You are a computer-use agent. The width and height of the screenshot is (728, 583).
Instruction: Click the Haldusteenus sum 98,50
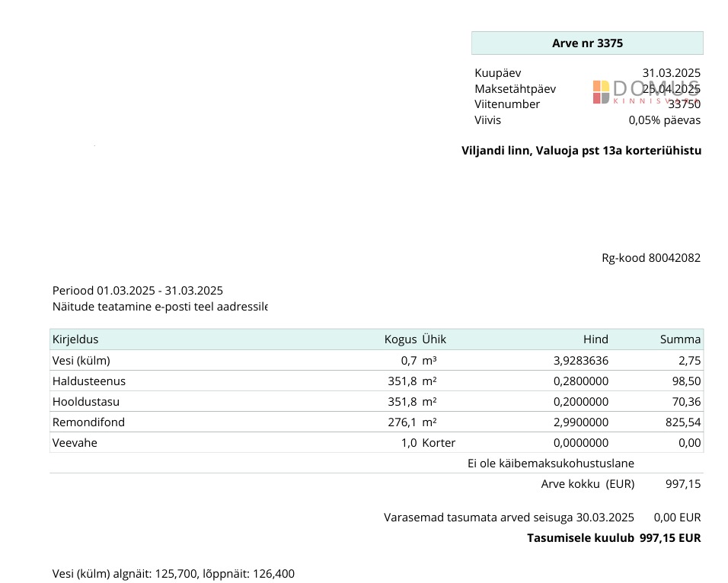pos(687,381)
